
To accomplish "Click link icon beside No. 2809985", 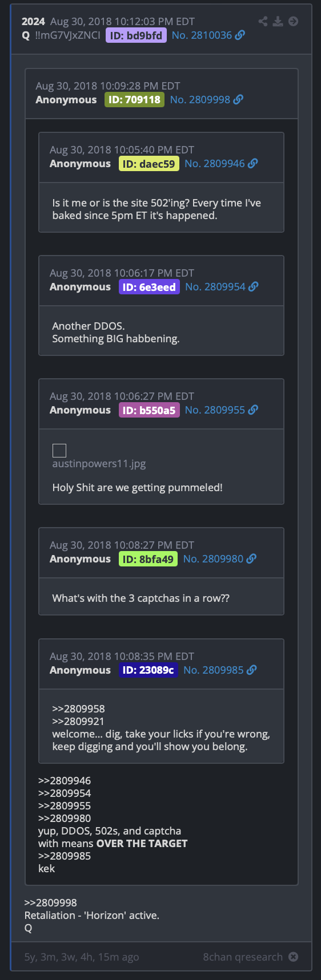I will click(251, 670).
